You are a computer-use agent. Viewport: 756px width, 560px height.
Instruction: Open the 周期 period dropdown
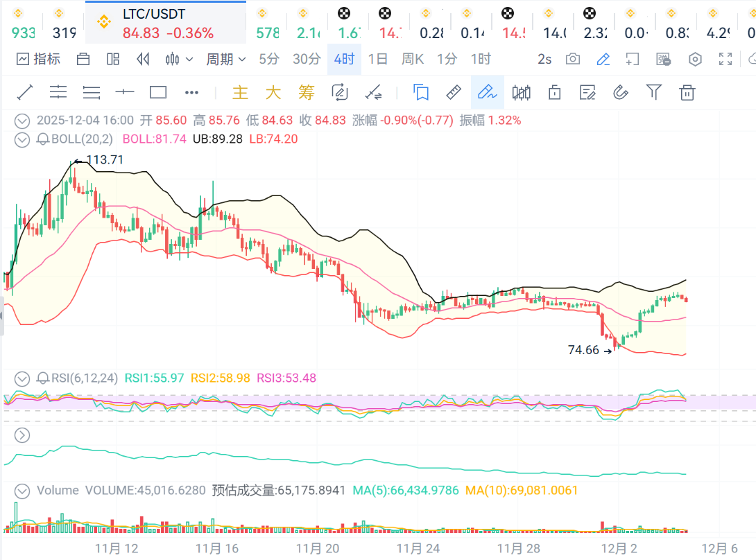tap(226, 59)
